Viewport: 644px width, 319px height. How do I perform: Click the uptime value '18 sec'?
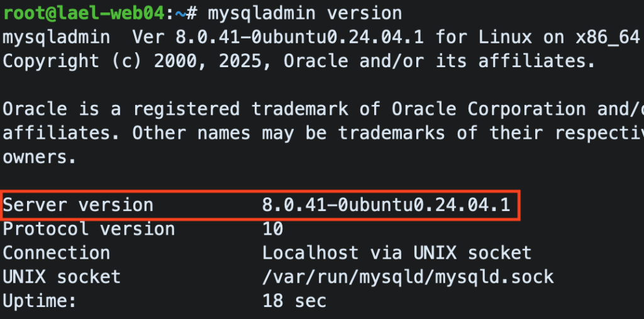pyautogui.click(x=294, y=301)
